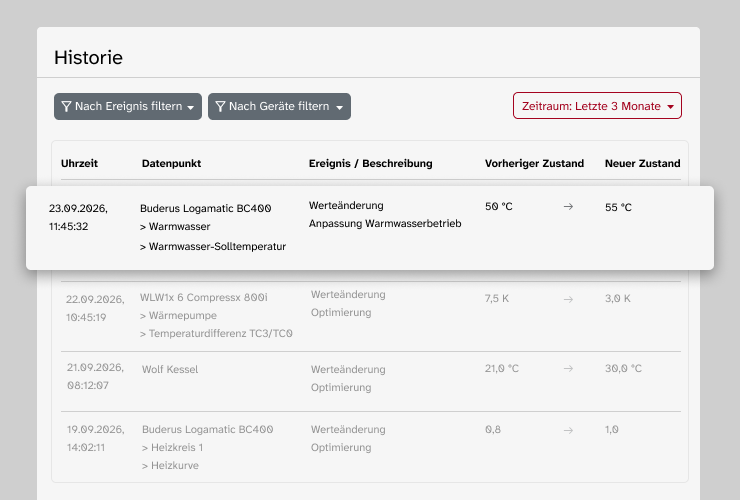
Task: Click > Temperaturdifferenz TC3/TC0 datapoint
Action: (x=216, y=333)
